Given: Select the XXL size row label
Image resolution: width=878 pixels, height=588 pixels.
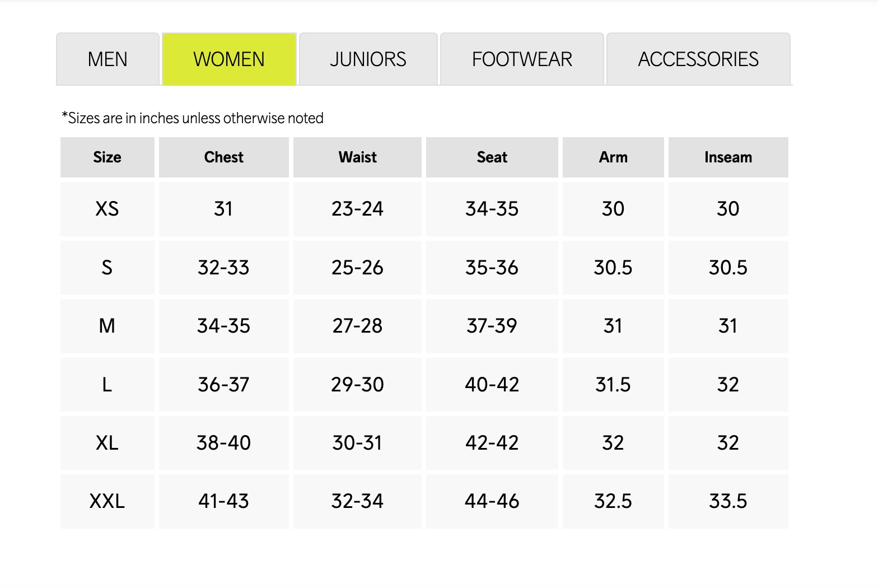Looking at the screenshot, I should point(107,501).
